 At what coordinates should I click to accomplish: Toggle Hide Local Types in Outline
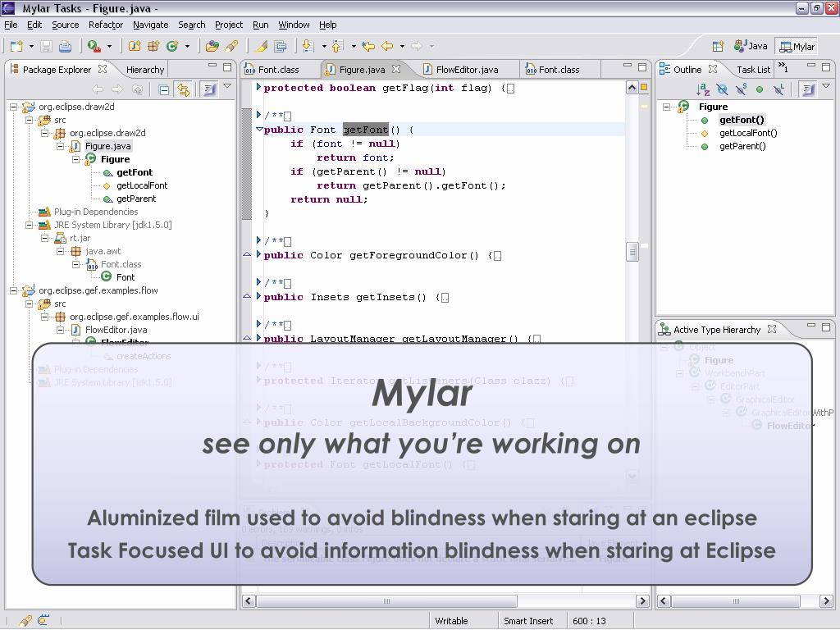(x=779, y=89)
